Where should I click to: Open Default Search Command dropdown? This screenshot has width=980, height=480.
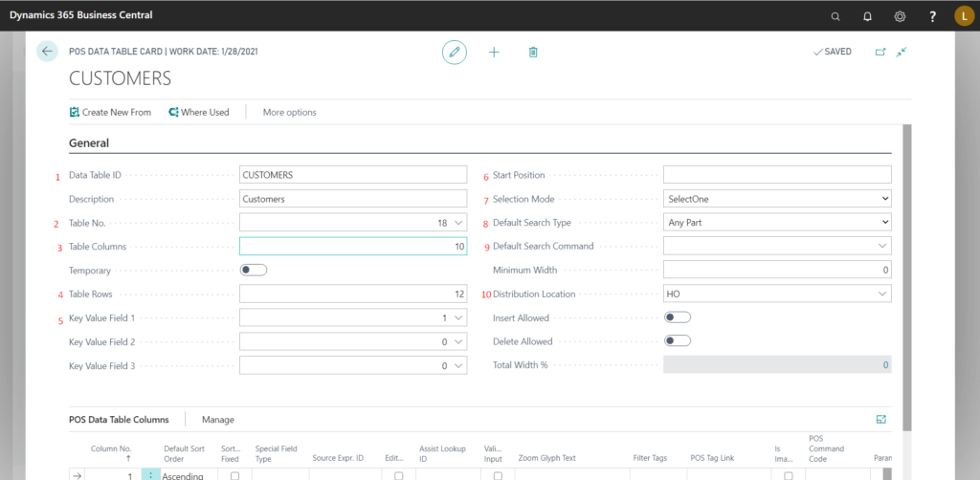[x=882, y=246]
